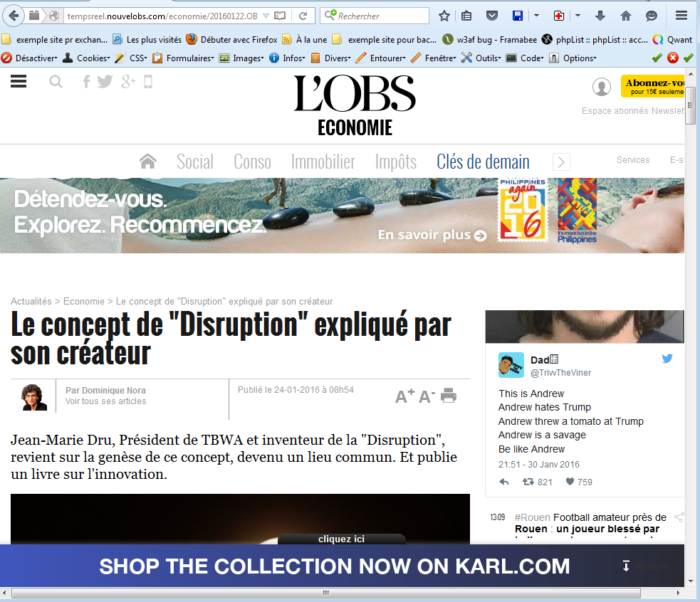Open L'Obs site hamburger menu

19,81
